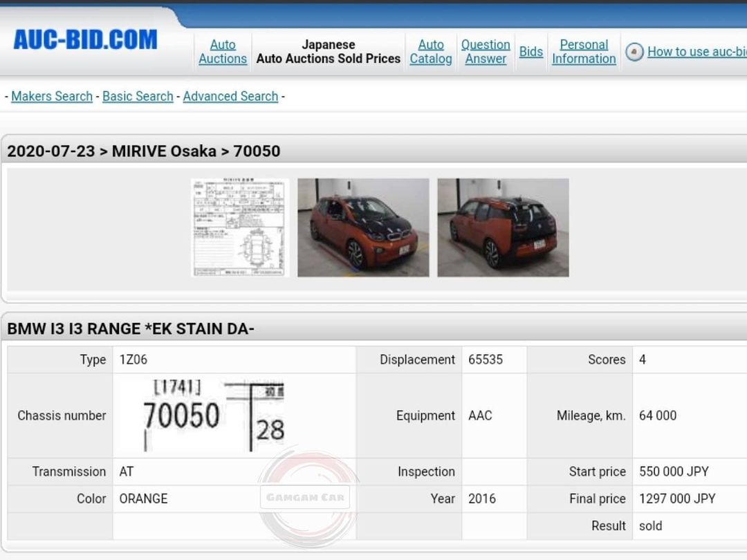Open the auction sheet thumbnail image
The width and height of the screenshot is (747, 560).
pyautogui.click(x=240, y=227)
